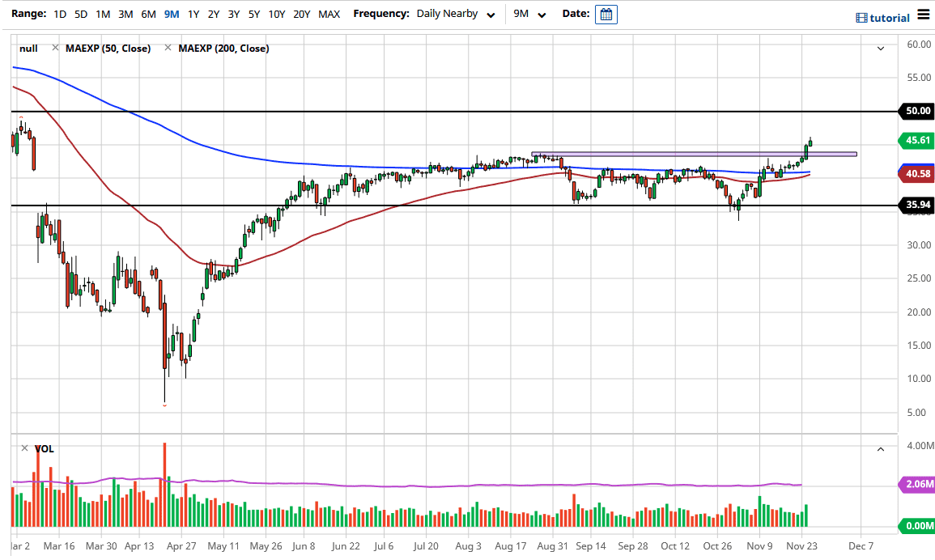
Task: Switch range to MAX
Action: point(329,14)
